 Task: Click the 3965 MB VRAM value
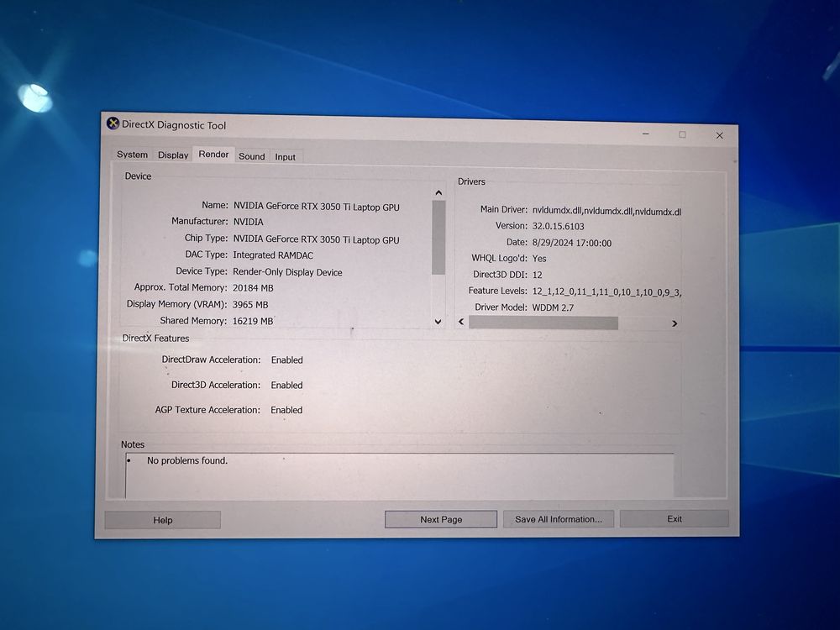pyautogui.click(x=250, y=304)
